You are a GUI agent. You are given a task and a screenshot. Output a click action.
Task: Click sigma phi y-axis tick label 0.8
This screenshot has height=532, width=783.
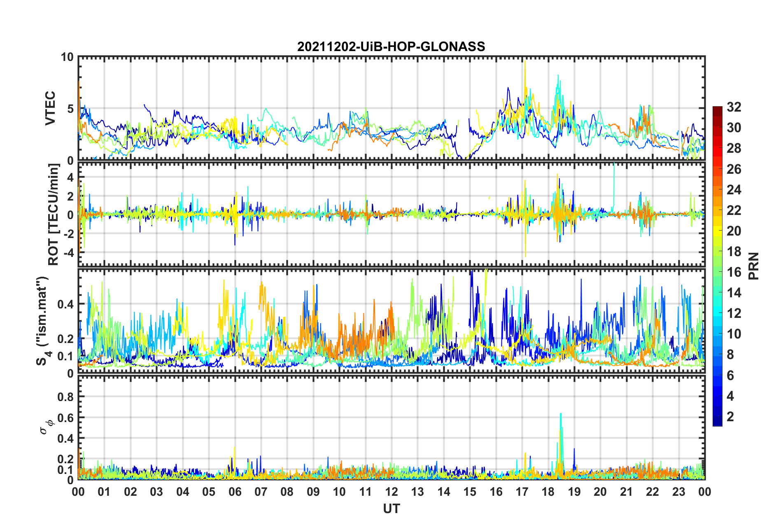tap(66, 397)
